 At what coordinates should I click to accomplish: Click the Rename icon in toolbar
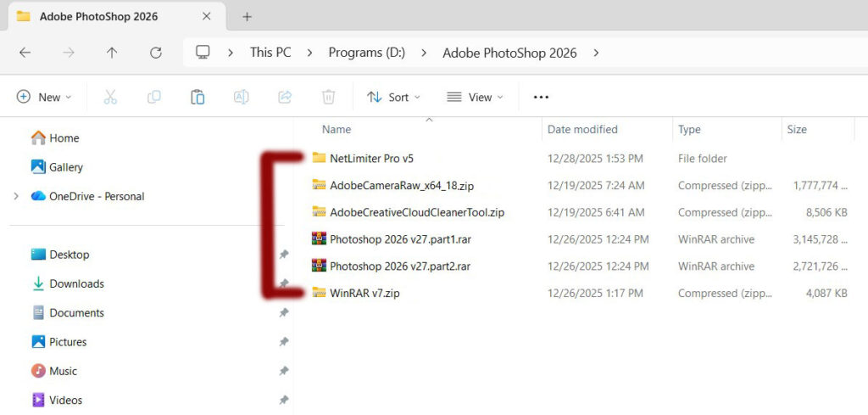(241, 98)
